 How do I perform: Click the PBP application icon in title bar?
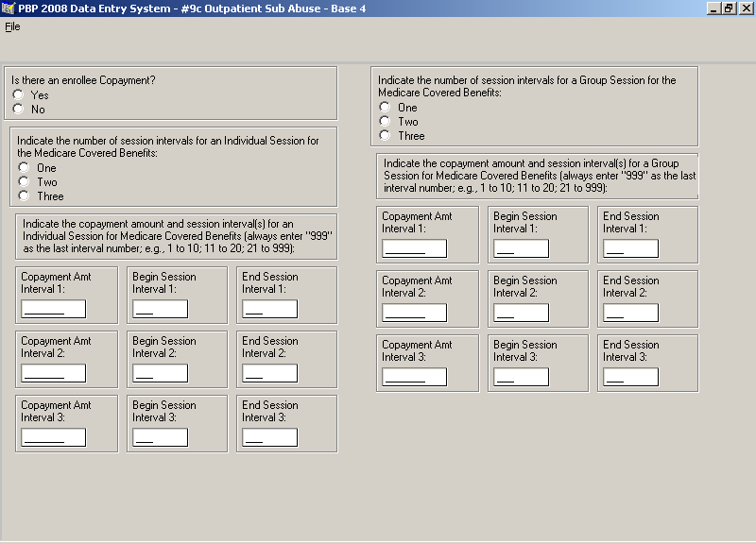pos(9,8)
